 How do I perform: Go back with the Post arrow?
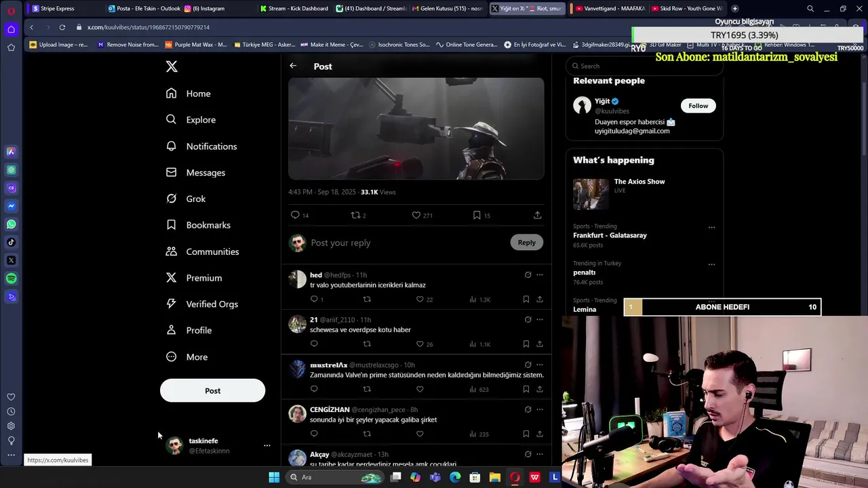(293, 66)
